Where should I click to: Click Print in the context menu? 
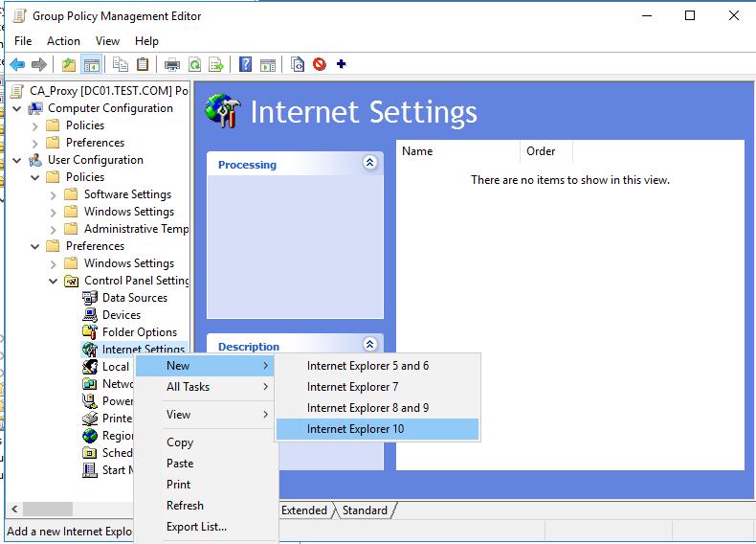pos(205,485)
